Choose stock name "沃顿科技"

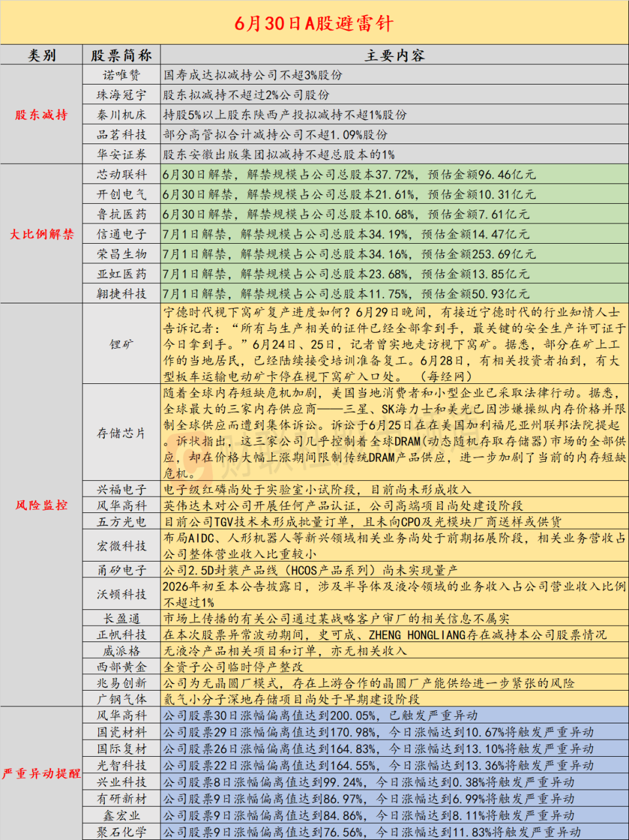click(122, 594)
